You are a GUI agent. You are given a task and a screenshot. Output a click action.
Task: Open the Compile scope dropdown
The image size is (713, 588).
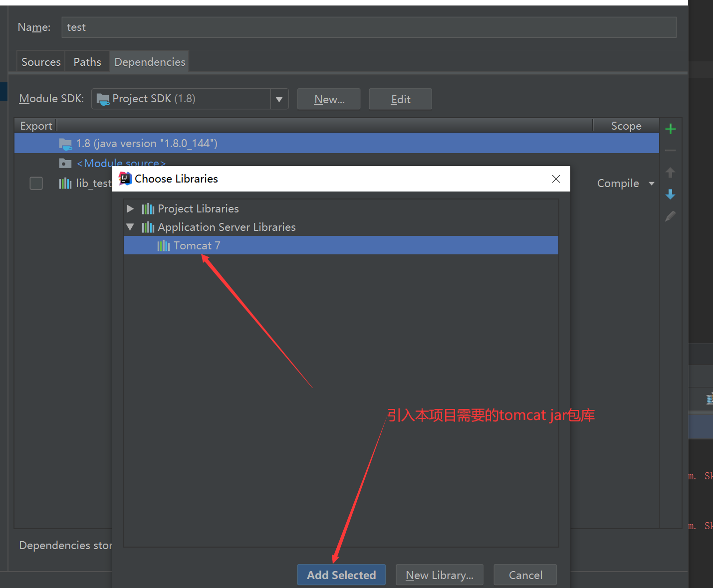652,184
